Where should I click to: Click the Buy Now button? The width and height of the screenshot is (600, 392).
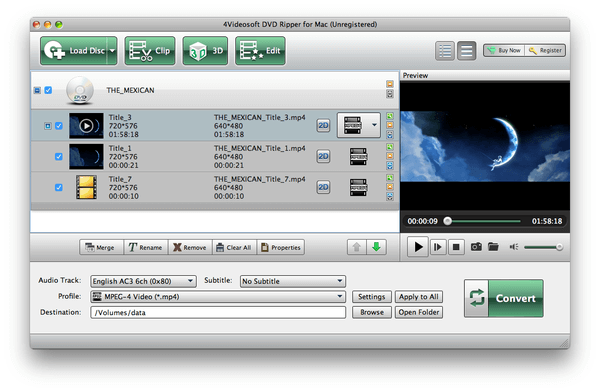[x=504, y=51]
